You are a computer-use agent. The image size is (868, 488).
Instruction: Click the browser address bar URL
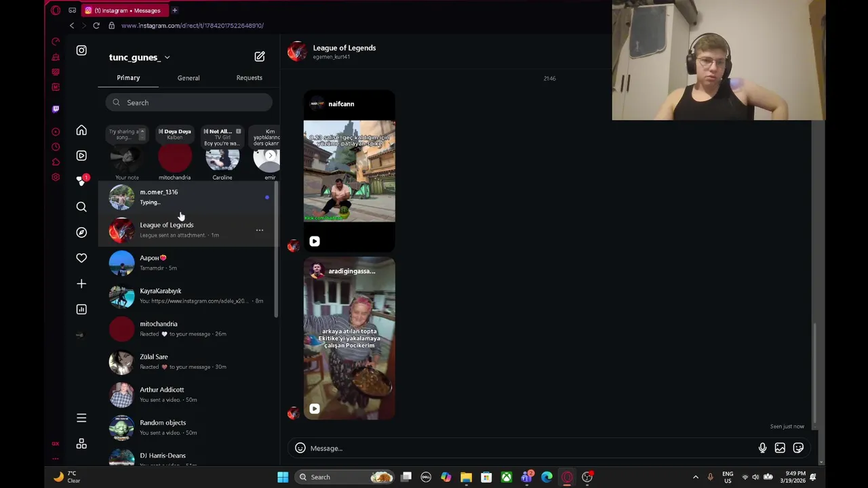(193, 26)
